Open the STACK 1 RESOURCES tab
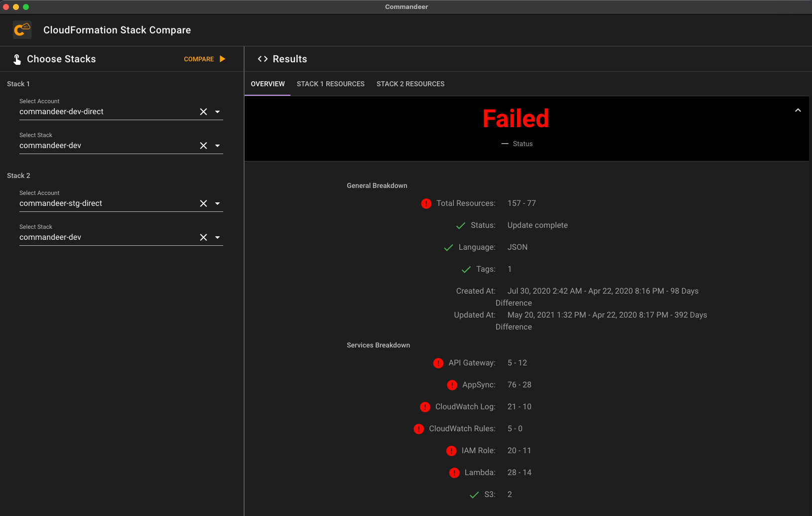 pos(331,84)
